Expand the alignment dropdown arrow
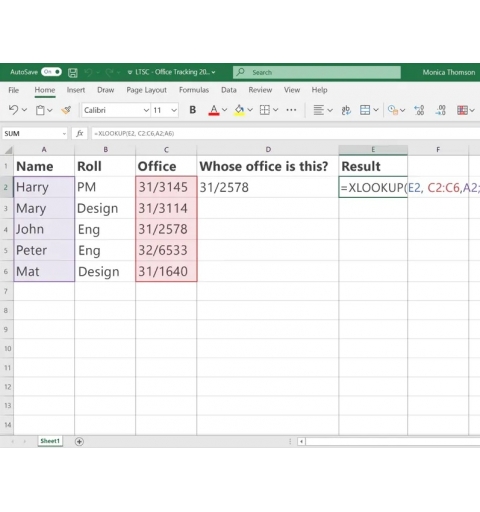The image size is (480, 512). 330,110
